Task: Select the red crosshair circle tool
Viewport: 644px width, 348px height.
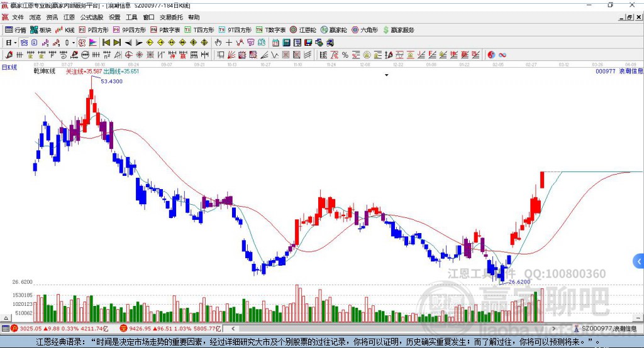Action: [x=128, y=55]
